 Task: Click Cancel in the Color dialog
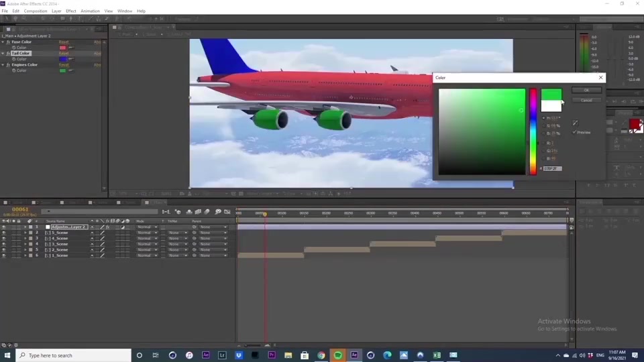coord(586,100)
